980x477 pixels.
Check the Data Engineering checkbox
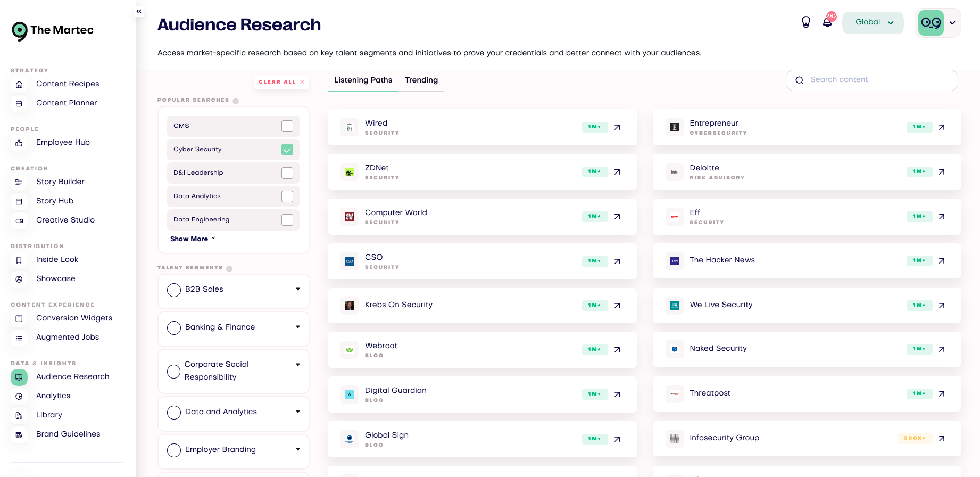pos(287,220)
